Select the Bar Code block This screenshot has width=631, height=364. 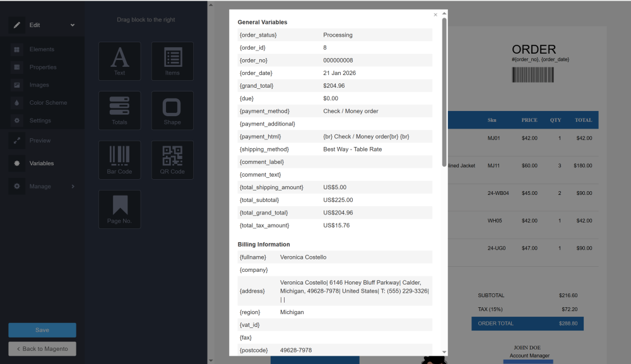[119, 160]
